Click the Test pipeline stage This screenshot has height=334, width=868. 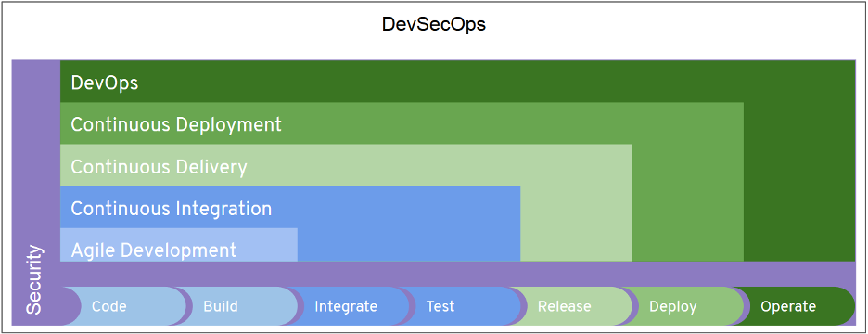click(460, 306)
